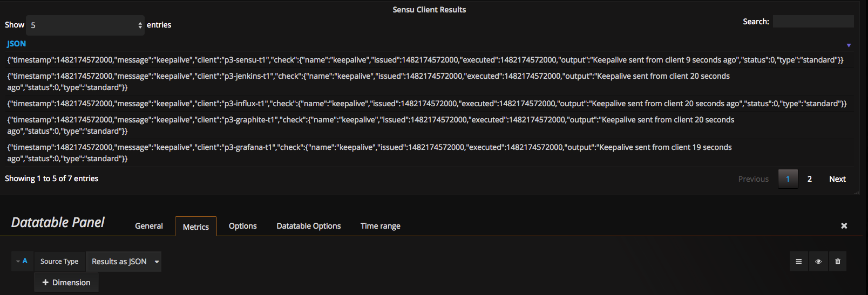Screen dimensions: 868x295
Task: Open the Options tab
Action: [x=243, y=226]
